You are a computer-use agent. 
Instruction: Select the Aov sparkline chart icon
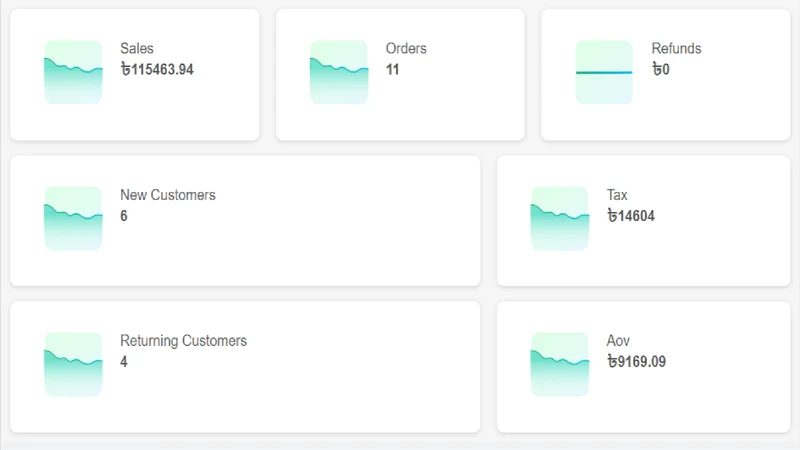(560, 364)
